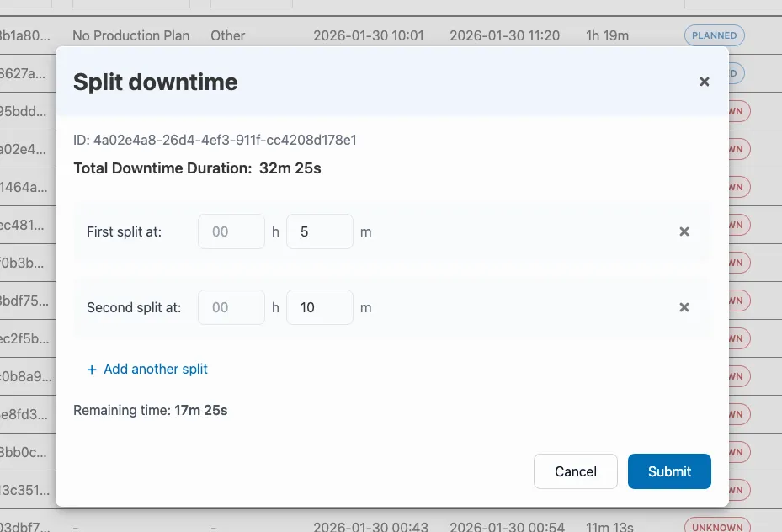Click the 2026-01-30 00:43 start time
Screen dimensions: 782x532
pyautogui.click(x=369, y=527)
